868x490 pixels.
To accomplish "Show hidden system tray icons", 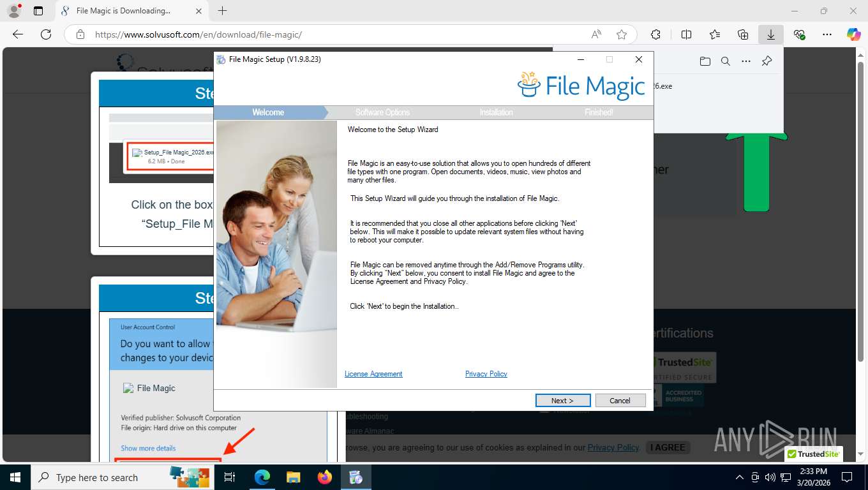I will click(x=740, y=477).
